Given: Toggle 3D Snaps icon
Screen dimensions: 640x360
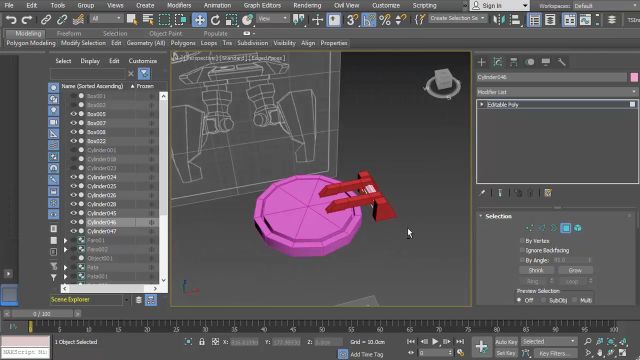Looking at the screenshot, I should click(352, 20).
